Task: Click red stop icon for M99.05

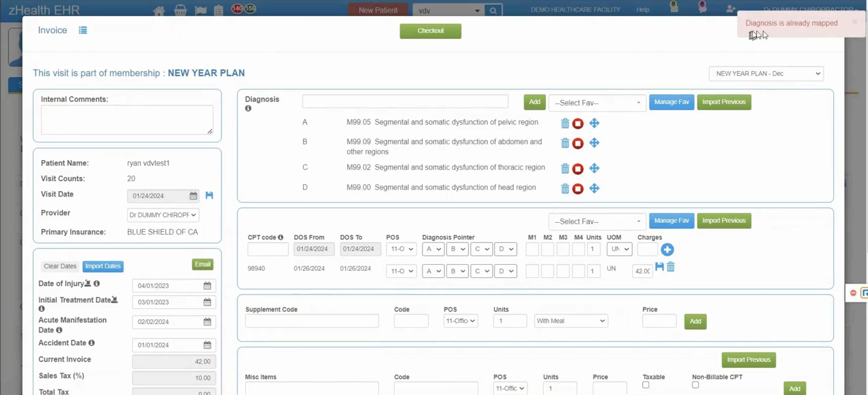Action: tap(578, 123)
